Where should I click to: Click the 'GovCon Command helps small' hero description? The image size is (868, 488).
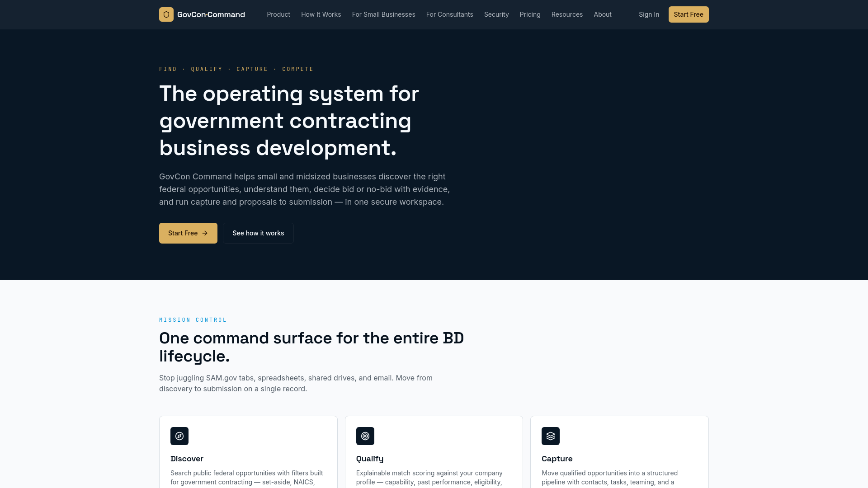coord(304,189)
